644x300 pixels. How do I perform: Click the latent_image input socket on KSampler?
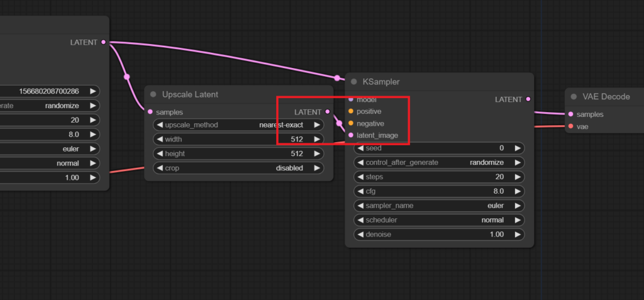(351, 135)
